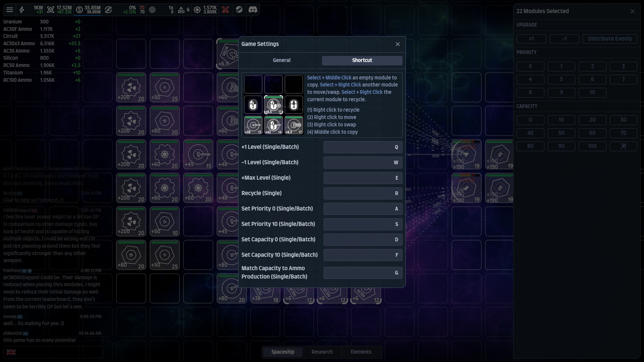Screen dimensions: 644x362
Task: Click the Silicon resource row
Action: click(42, 58)
